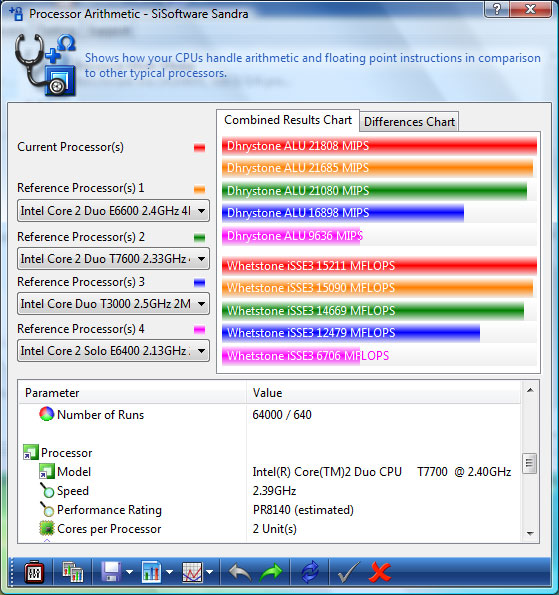
Task: Click the value 64000 / 640
Action: click(x=282, y=414)
